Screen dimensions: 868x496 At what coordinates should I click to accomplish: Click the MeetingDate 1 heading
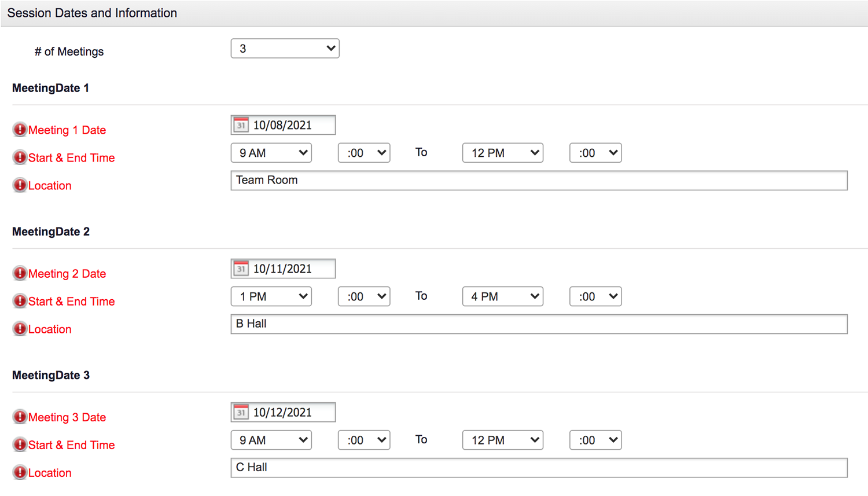point(51,88)
